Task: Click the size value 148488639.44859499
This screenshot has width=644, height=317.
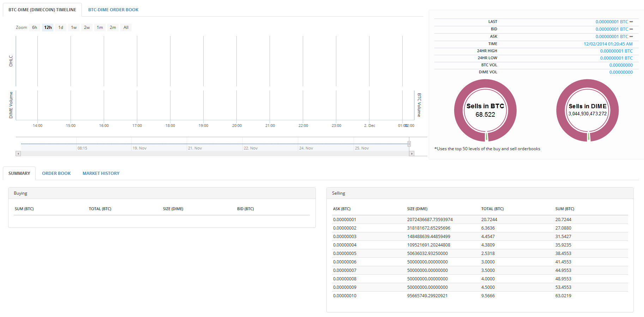Action: [x=429, y=237]
